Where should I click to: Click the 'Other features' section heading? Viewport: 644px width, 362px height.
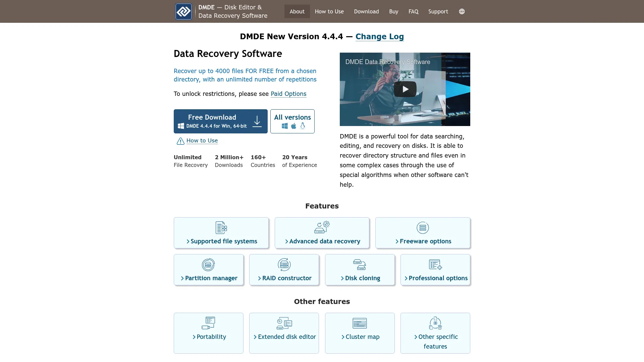tap(322, 302)
